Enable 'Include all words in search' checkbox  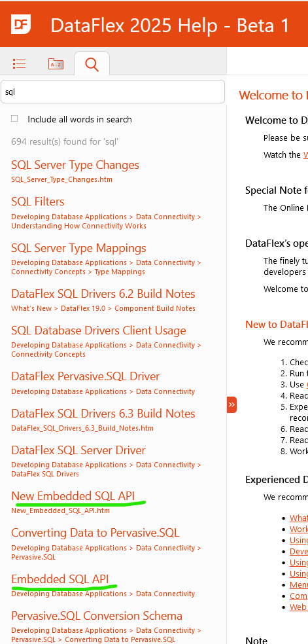pyautogui.click(x=14, y=118)
